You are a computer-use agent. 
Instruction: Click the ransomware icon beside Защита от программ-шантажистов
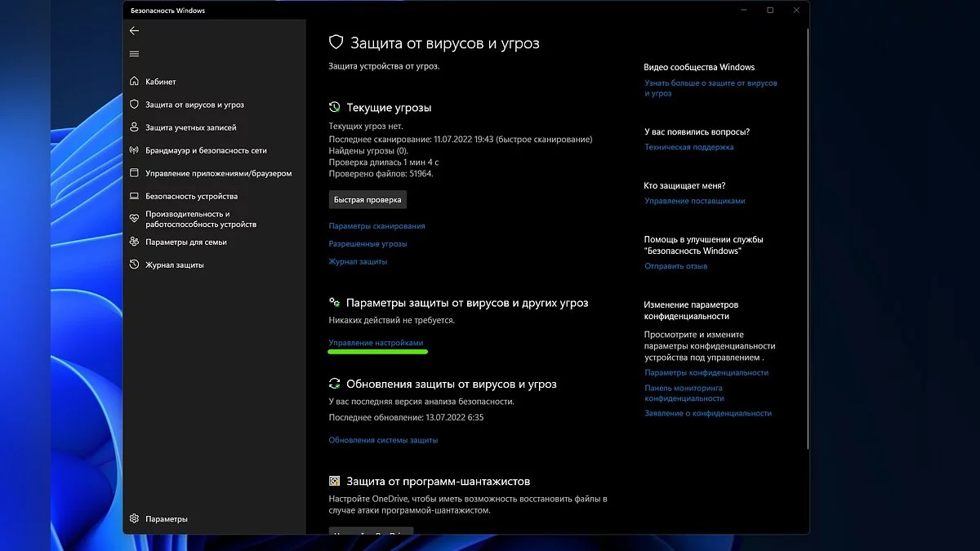pos(334,482)
